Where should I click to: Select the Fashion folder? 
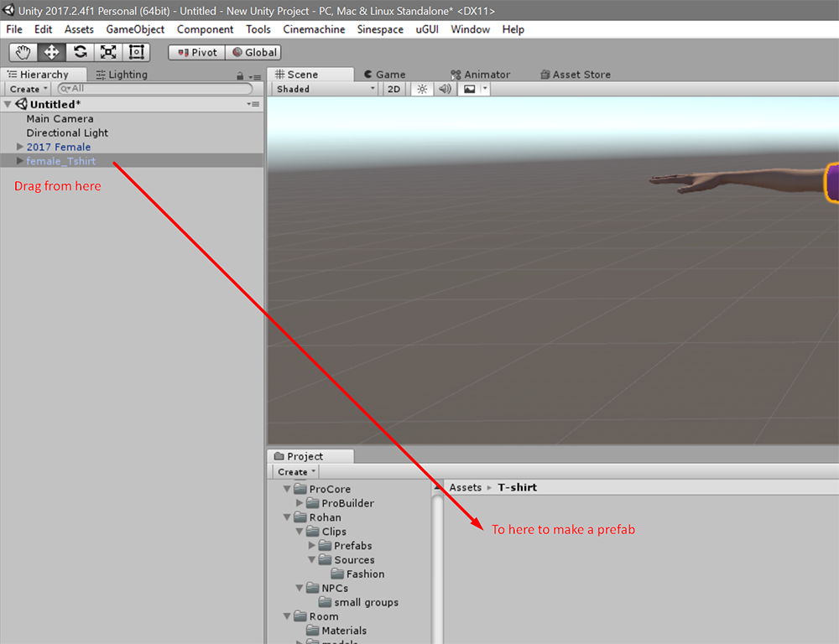click(x=358, y=574)
